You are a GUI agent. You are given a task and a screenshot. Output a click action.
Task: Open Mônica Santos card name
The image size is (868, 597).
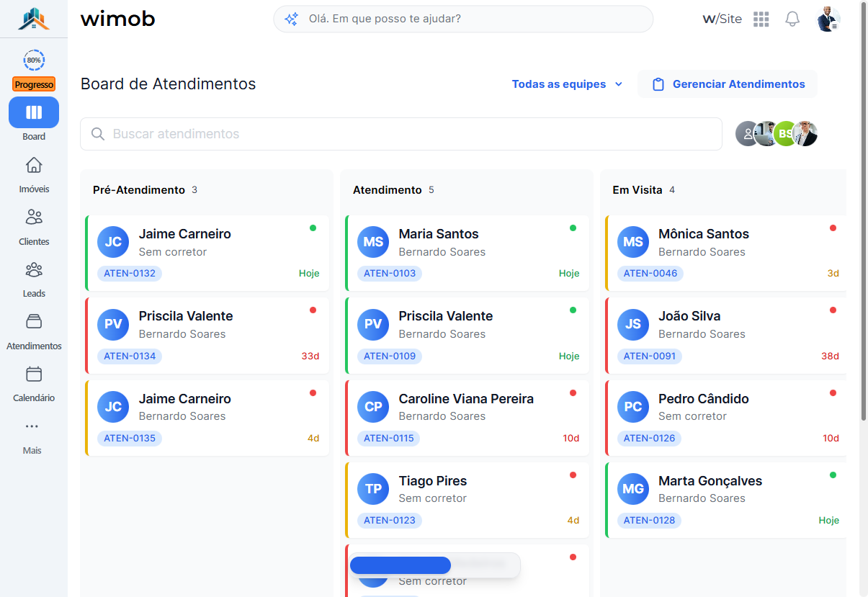[x=704, y=234]
